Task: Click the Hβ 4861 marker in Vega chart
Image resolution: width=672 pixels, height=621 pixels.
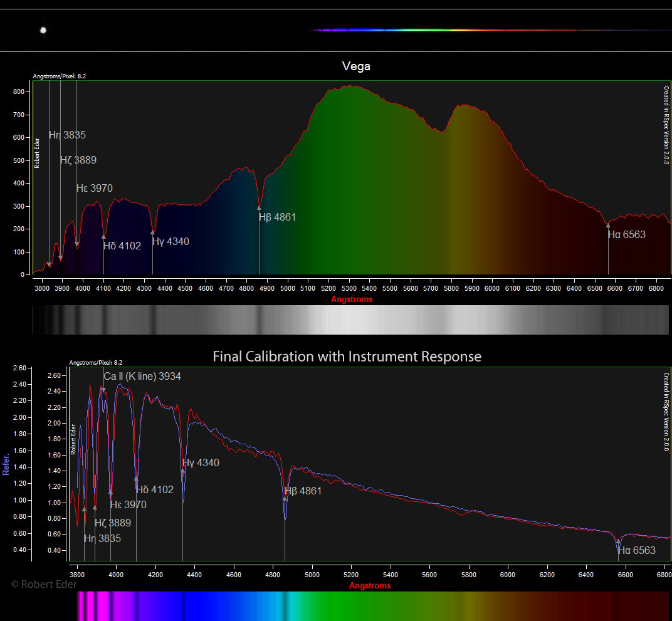Action: [277, 217]
